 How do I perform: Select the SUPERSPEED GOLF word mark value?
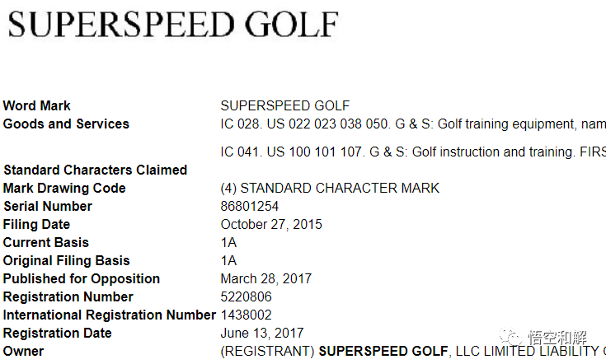(x=284, y=105)
